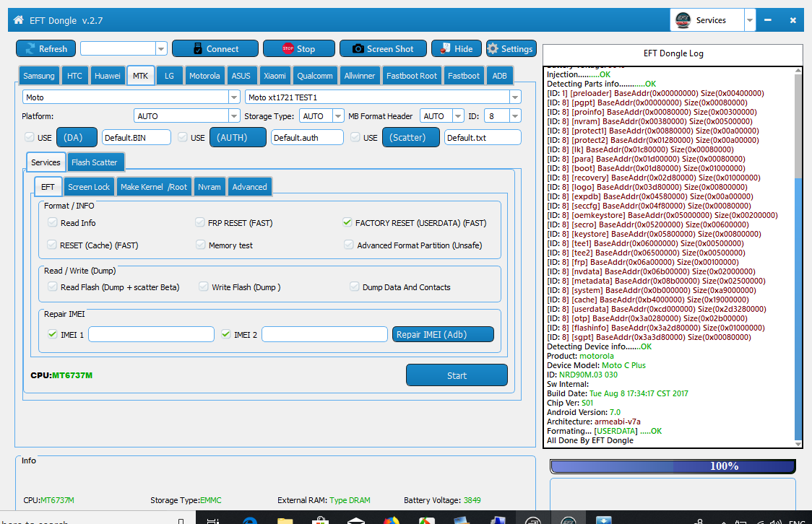Click the EFT logo next to Services
Screen dimensions: 812x524
tap(682, 20)
